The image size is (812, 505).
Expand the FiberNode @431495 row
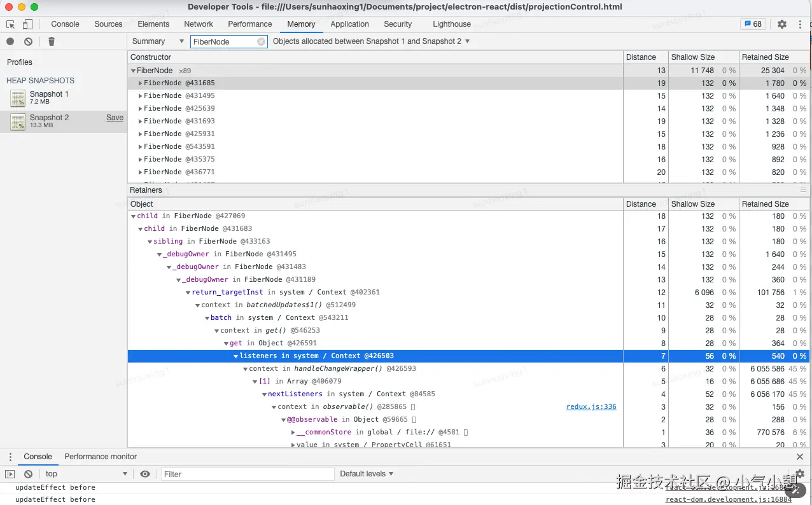click(x=140, y=96)
